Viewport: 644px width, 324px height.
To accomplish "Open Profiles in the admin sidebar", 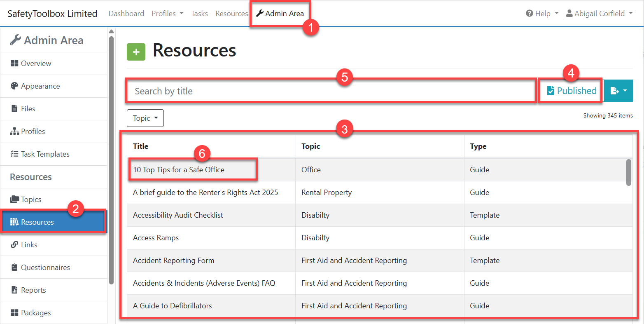I will tap(33, 131).
